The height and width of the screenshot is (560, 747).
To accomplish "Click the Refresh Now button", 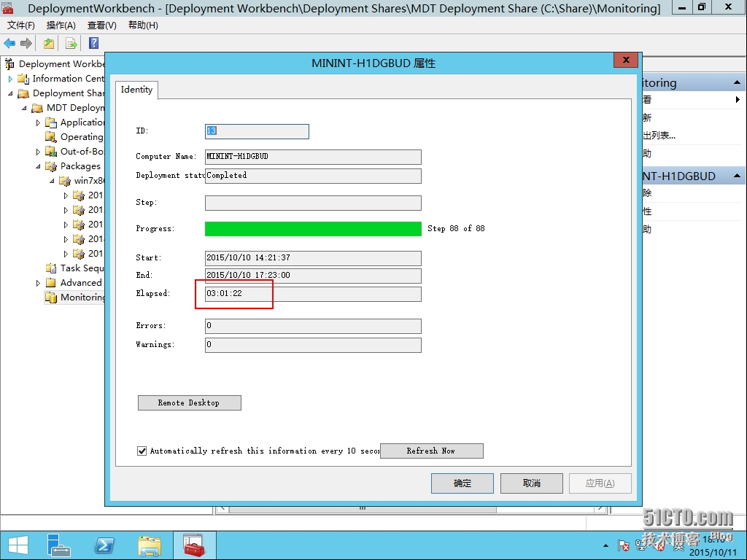I will click(432, 451).
